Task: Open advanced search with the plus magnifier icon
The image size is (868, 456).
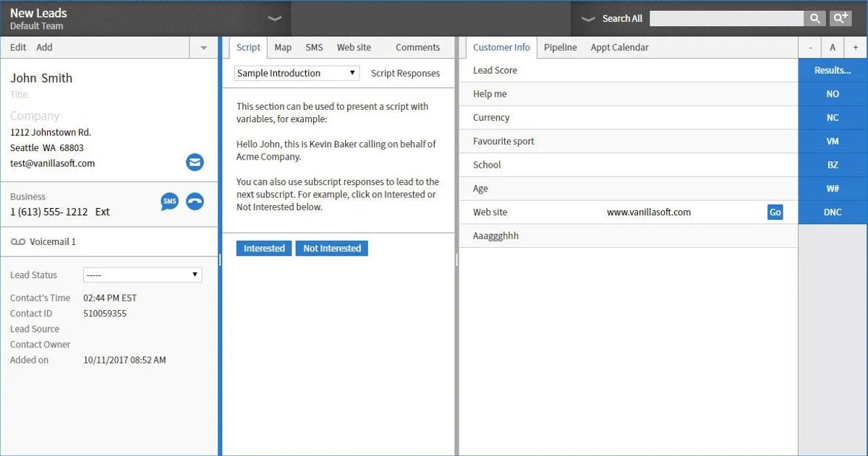Action: pos(840,19)
